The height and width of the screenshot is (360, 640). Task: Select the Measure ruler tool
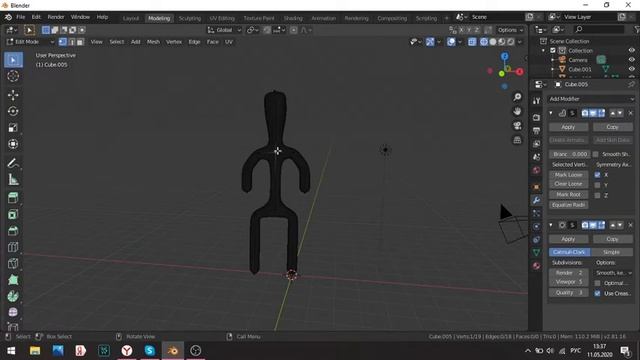coord(13,179)
